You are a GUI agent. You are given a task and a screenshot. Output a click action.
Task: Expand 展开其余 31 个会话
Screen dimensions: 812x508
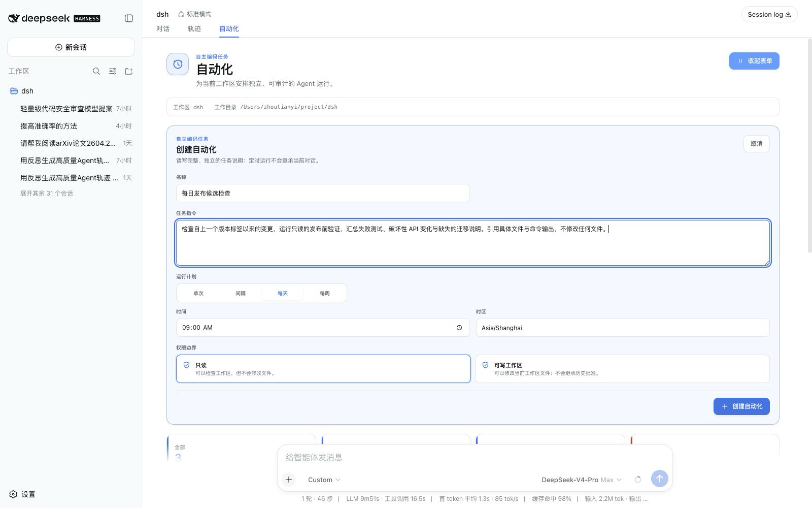coord(47,194)
